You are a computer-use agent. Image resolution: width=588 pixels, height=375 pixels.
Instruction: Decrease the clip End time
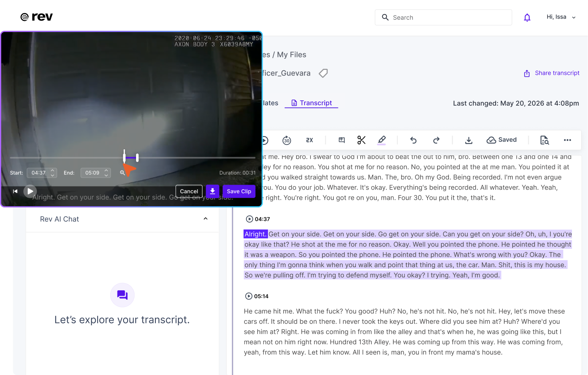click(106, 175)
